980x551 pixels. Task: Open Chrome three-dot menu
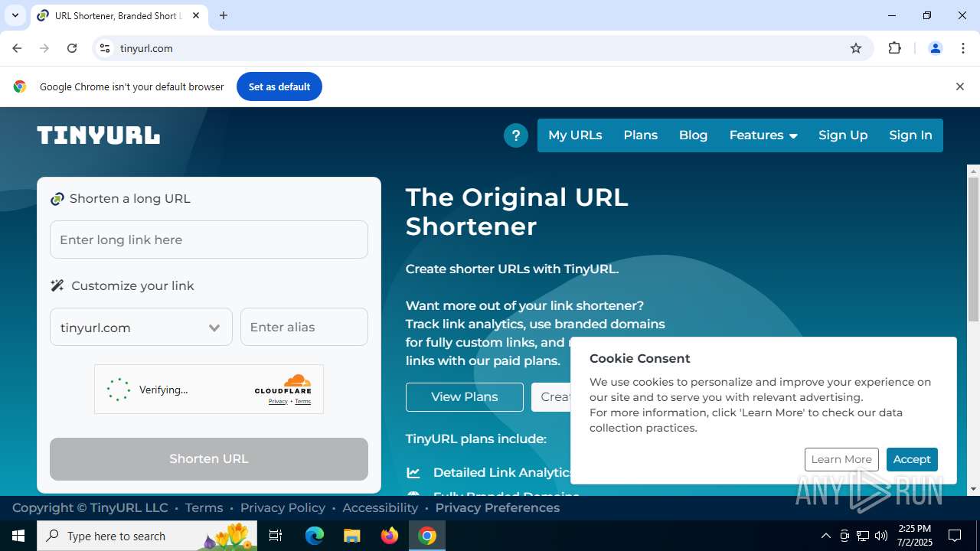pos(963,48)
